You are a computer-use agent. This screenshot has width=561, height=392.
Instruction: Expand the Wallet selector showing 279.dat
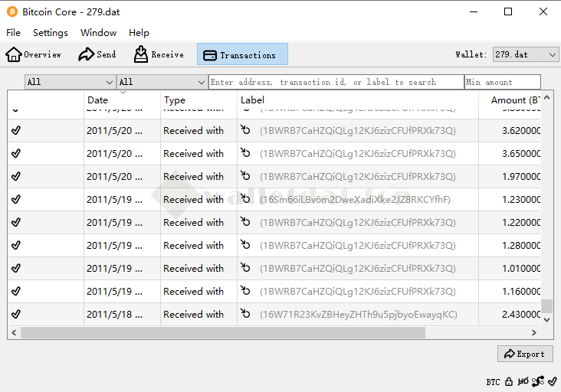coord(526,54)
